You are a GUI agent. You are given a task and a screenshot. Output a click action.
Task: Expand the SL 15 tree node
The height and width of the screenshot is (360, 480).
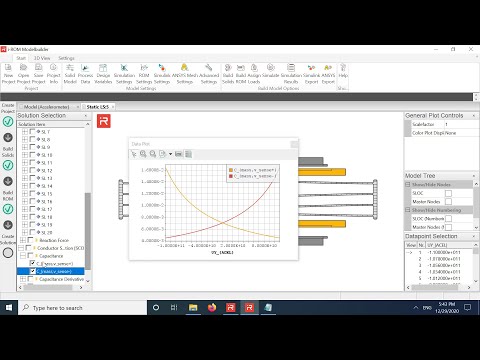(25, 194)
